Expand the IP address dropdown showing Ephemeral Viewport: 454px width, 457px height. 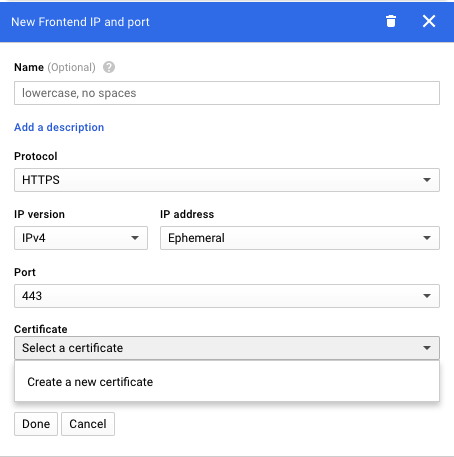click(x=300, y=238)
